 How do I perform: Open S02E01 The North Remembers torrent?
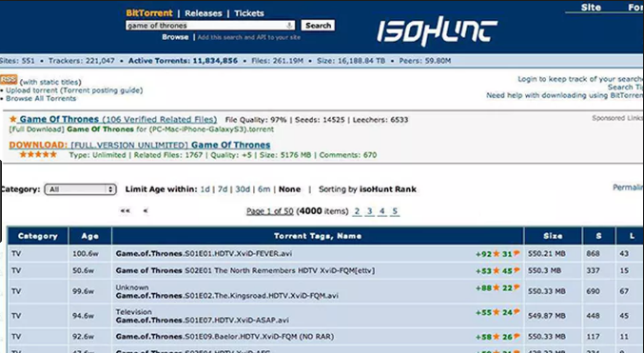[x=245, y=271]
